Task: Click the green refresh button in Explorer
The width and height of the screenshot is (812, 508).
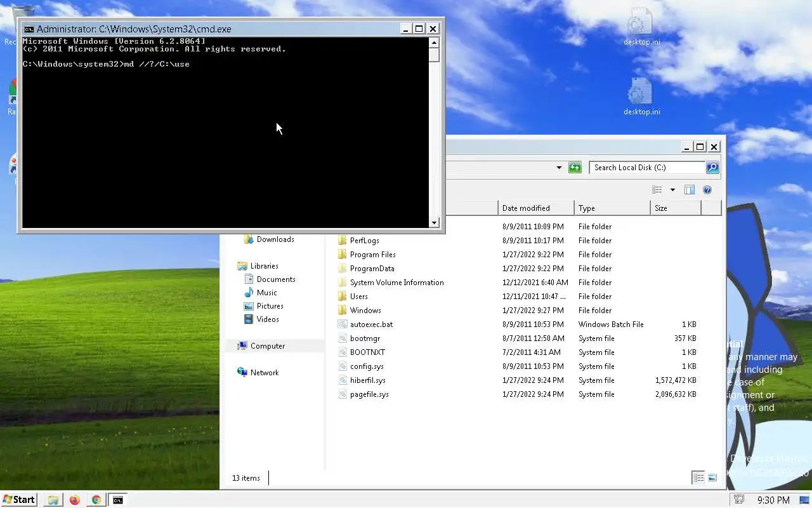Action: 575,168
